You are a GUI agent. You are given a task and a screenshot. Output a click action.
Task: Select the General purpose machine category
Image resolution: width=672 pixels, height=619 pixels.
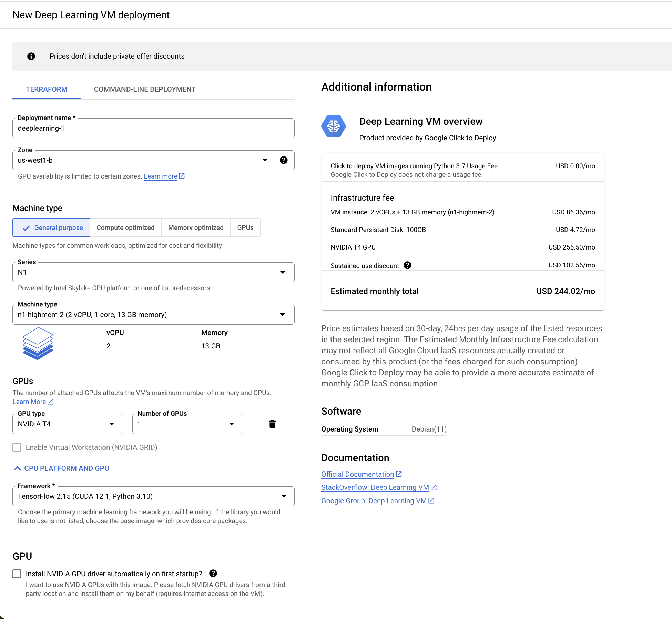tap(51, 227)
